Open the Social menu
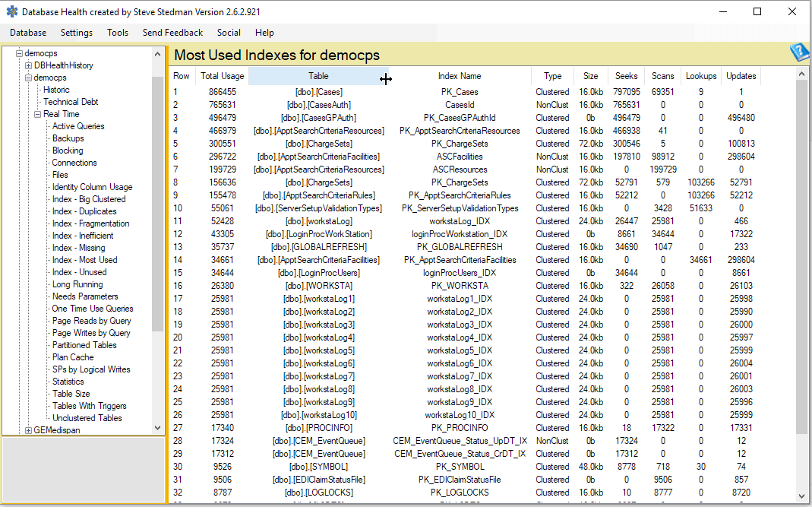812x507 pixels. pyautogui.click(x=229, y=33)
